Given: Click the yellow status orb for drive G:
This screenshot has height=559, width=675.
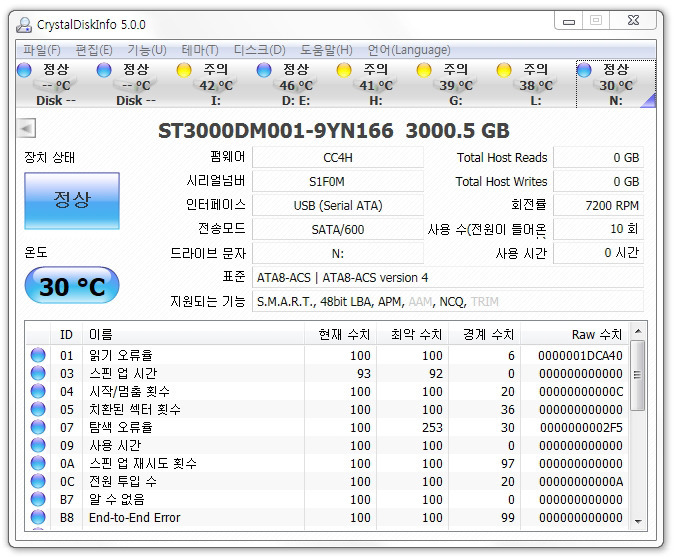Looking at the screenshot, I should point(424,70).
